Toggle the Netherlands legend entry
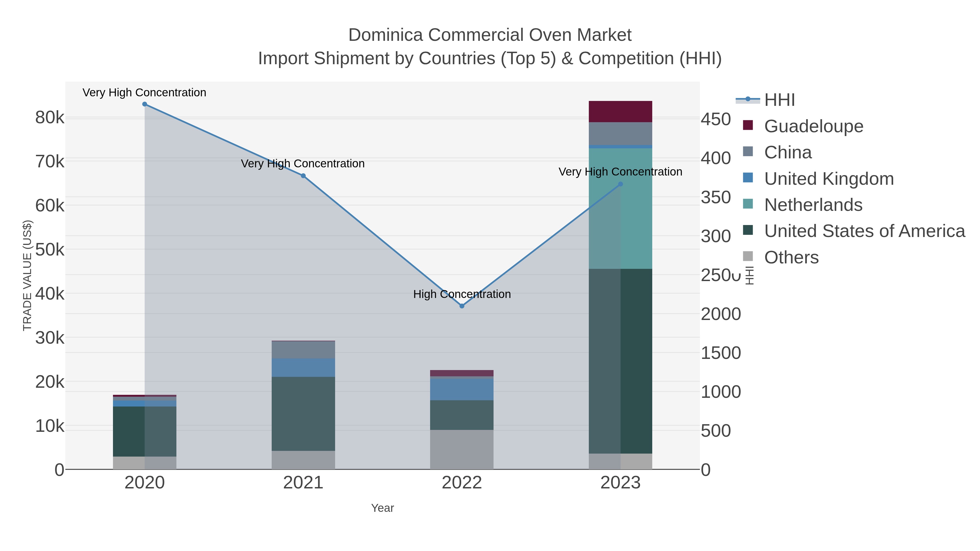The image size is (980, 551). [802, 205]
